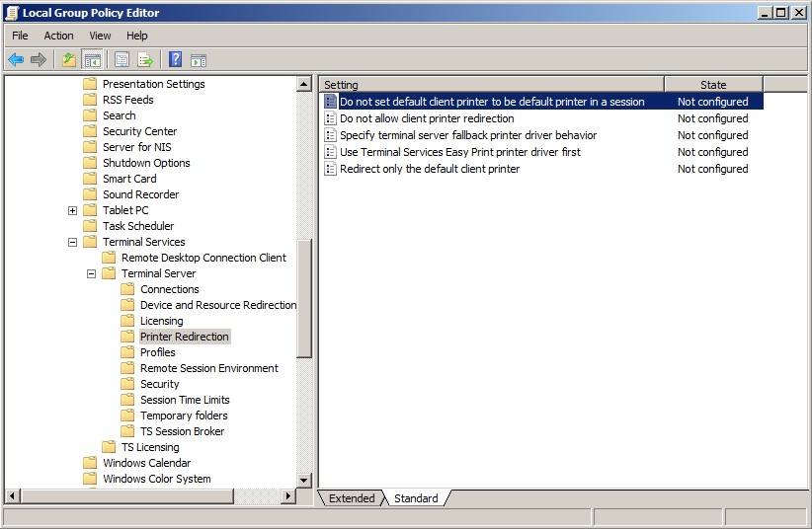Image resolution: width=812 pixels, height=529 pixels.
Task: Select Device and Resource Redirection folder
Action: tap(217, 305)
